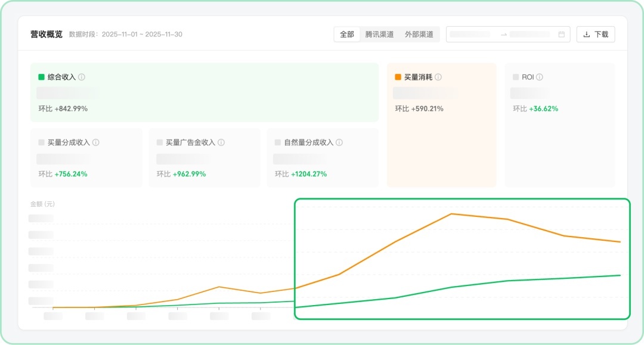Click the 下载 button
This screenshot has height=345, width=644.
coord(596,35)
